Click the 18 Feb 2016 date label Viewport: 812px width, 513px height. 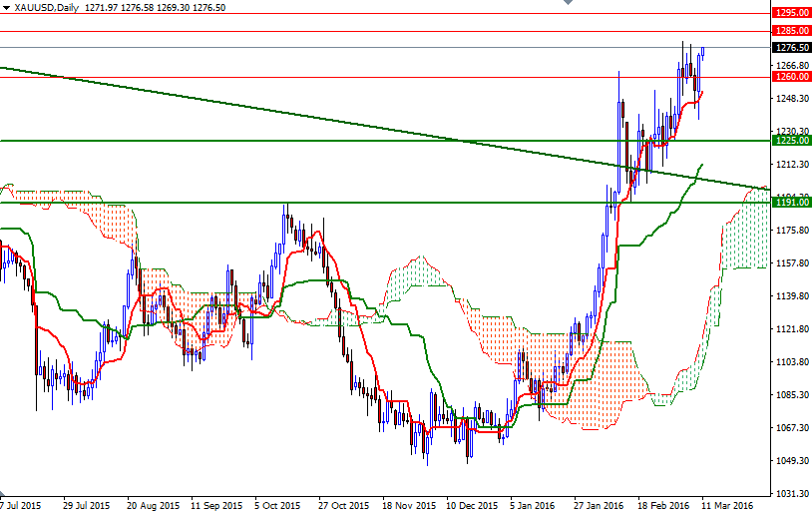pyautogui.click(x=662, y=505)
